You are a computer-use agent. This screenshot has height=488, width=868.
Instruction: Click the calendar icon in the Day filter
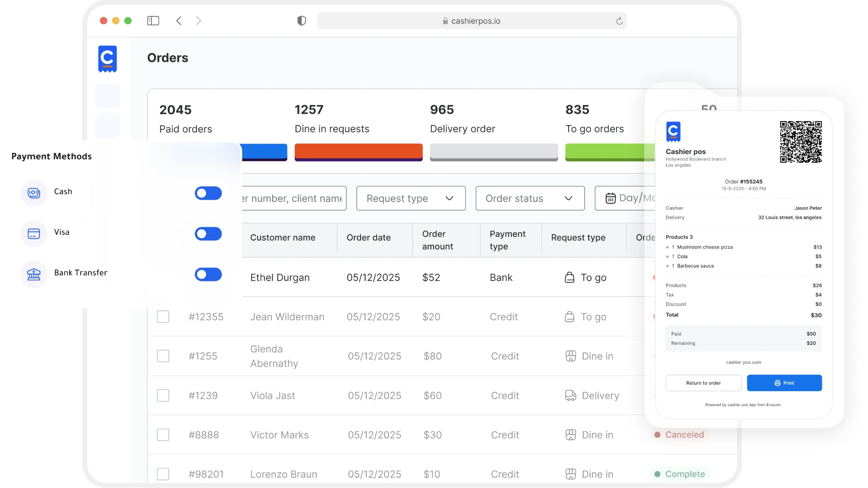tap(611, 198)
